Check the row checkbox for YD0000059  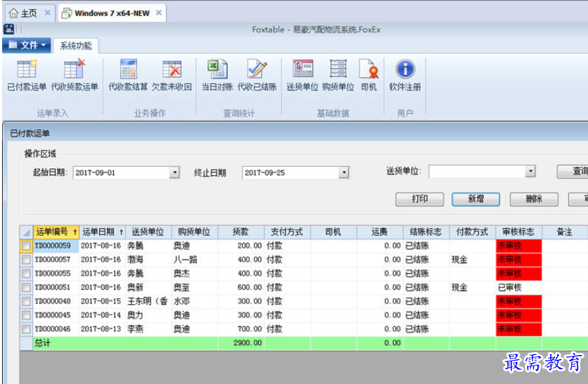(26, 246)
